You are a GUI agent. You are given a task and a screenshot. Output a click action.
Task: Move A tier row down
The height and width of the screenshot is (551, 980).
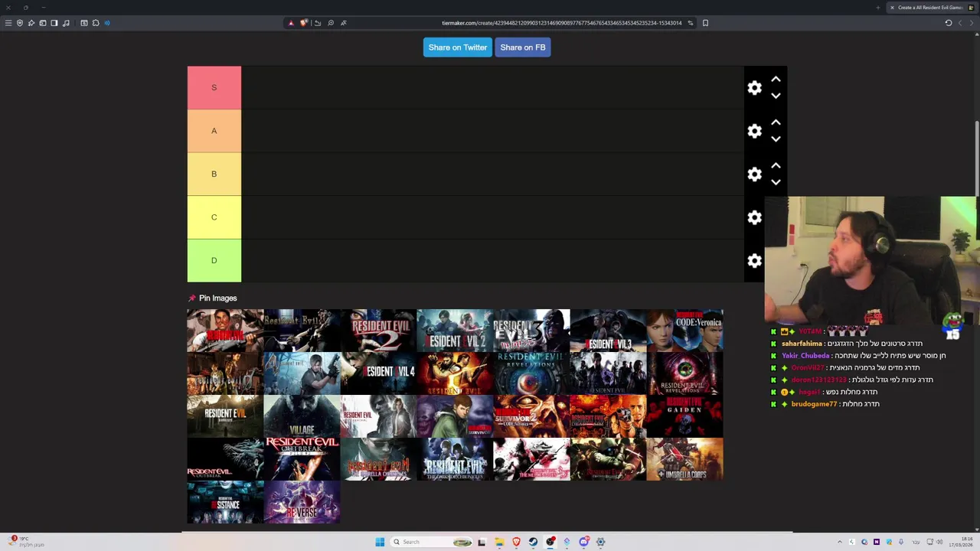click(x=776, y=139)
